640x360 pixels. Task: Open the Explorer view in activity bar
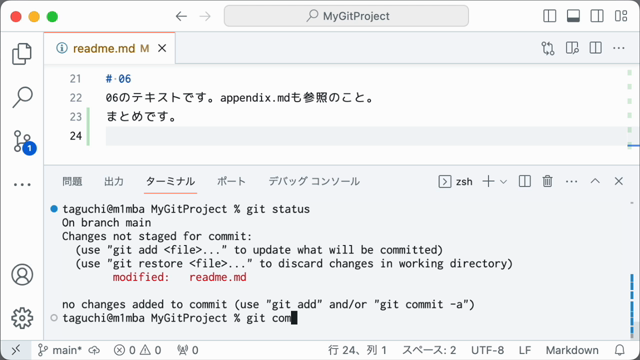tap(22, 53)
